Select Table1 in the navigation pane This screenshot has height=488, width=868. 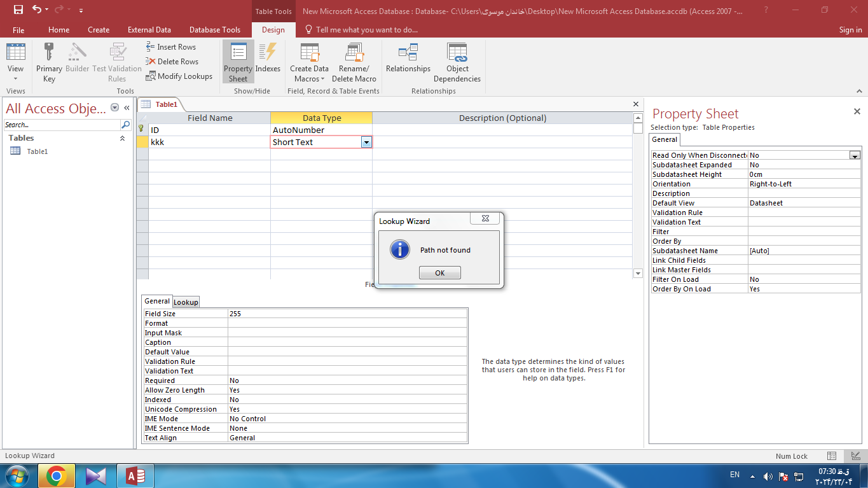pos(37,151)
